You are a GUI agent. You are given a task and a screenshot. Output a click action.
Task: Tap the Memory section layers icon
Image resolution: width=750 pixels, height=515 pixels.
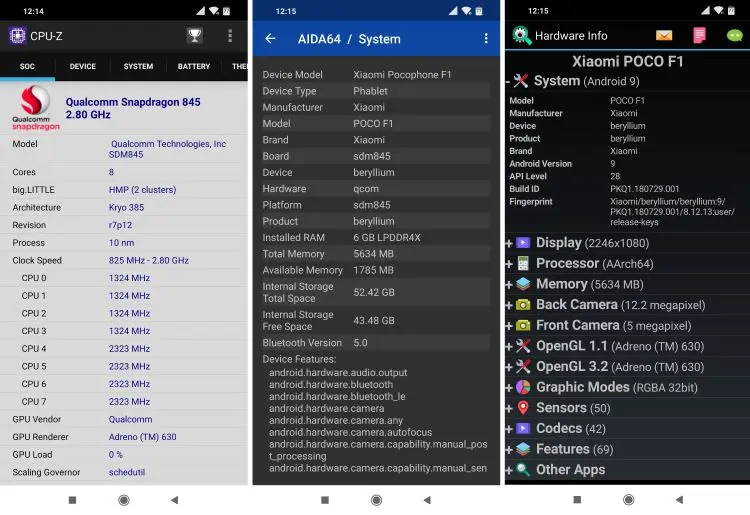click(523, 284)
